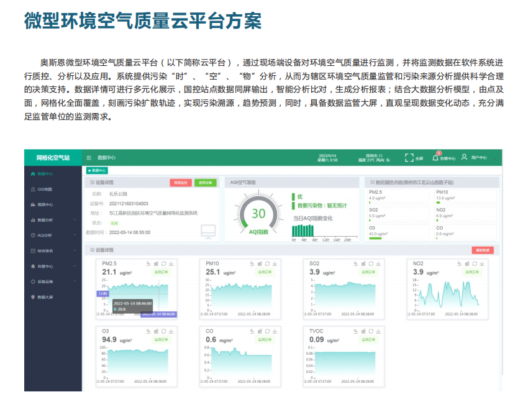This screenshot has height=420, width=528.
Task: Enter fullscreen mode with 全屏 icon
Action: click(409, 158)
